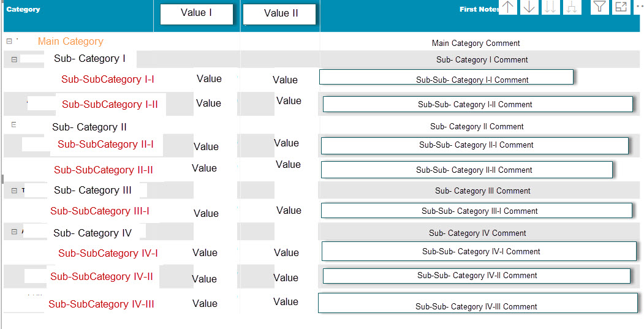The image size is (644, 329).
Task: Collapse Sub- Category IV row
Action: (14, 232)
